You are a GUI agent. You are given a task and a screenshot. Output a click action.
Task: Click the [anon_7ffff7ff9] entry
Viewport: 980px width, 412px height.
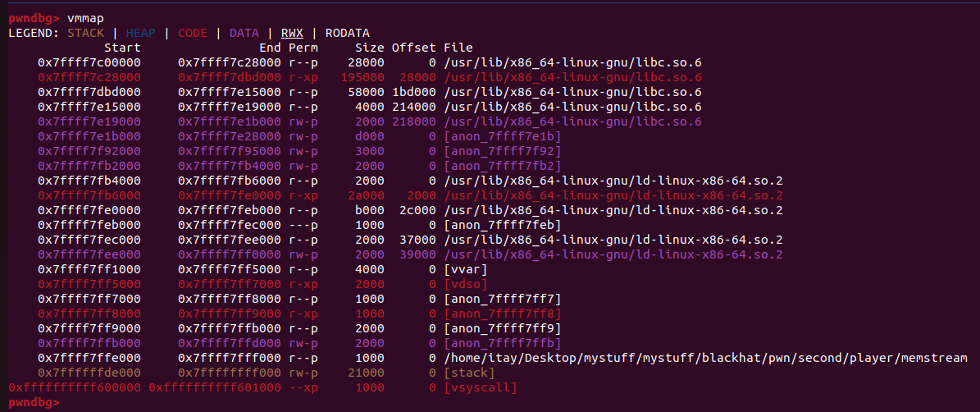tap(503, 329)
